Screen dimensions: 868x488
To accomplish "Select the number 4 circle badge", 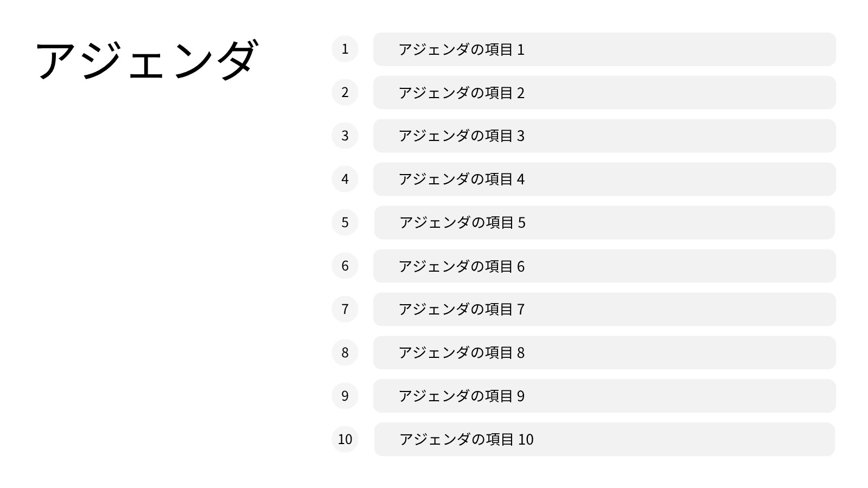I will coord(345,179).
